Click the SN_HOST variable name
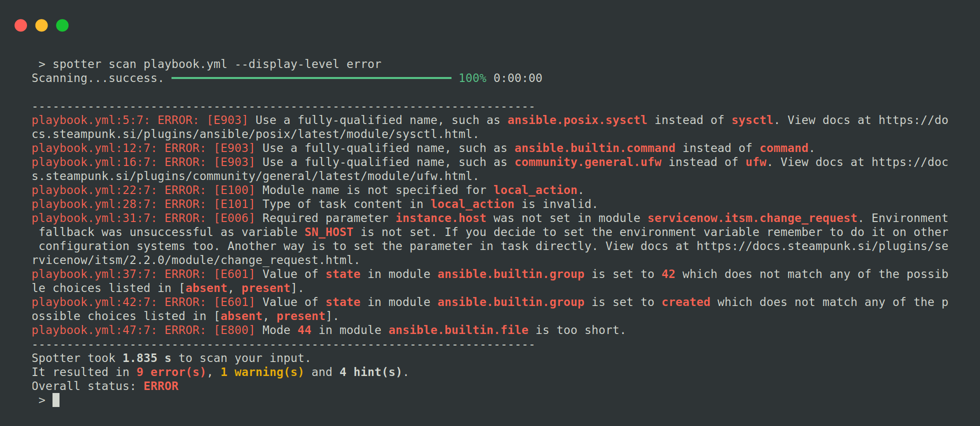The height and width of the screenshot is (426, 980). pyautogui.click(x=329, y=232)
